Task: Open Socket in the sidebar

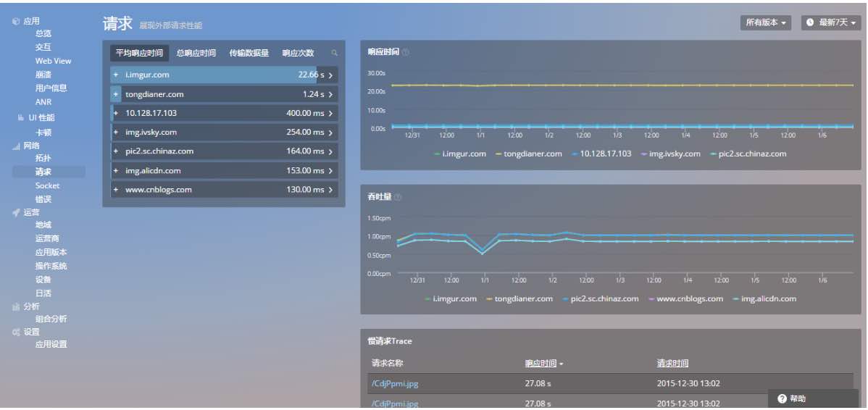Action: (x=48, y=185)
